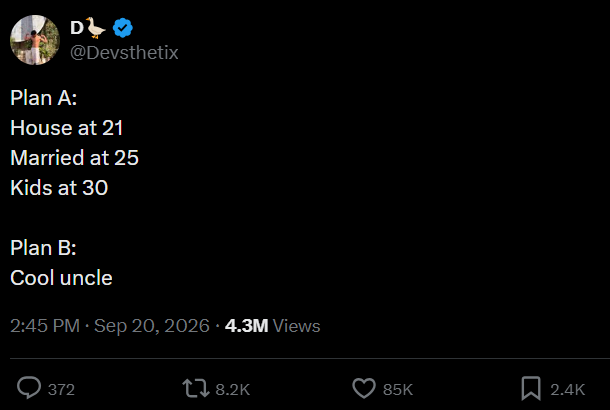This screenshot has height=410, width=610.
Task: Click the Kids at 30 line
Action: click(59, 187)
